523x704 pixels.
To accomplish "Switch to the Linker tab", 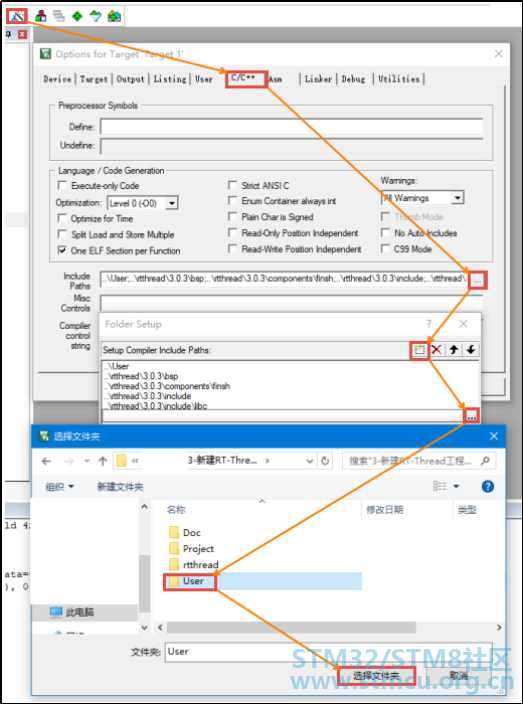I will point(318,79).
